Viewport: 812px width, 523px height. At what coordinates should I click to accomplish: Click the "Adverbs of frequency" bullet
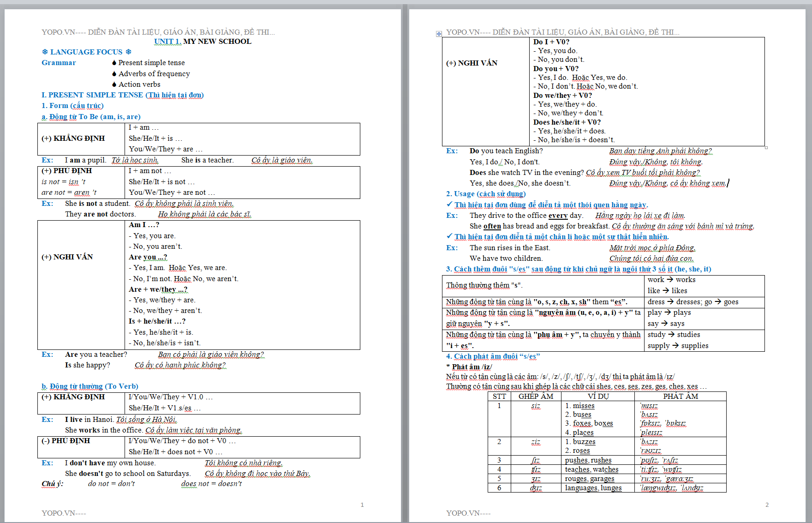coord(154,74)
